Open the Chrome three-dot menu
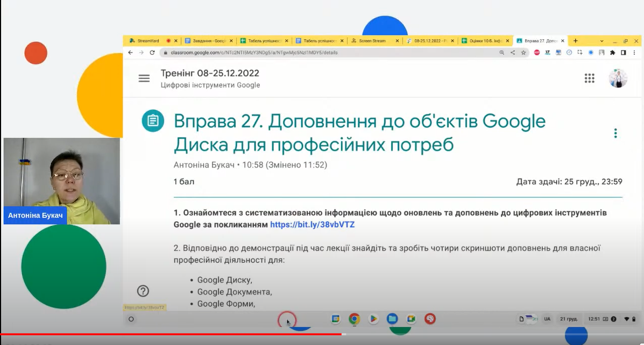Screen dimensions: 644x345 [x=634, y=53]
